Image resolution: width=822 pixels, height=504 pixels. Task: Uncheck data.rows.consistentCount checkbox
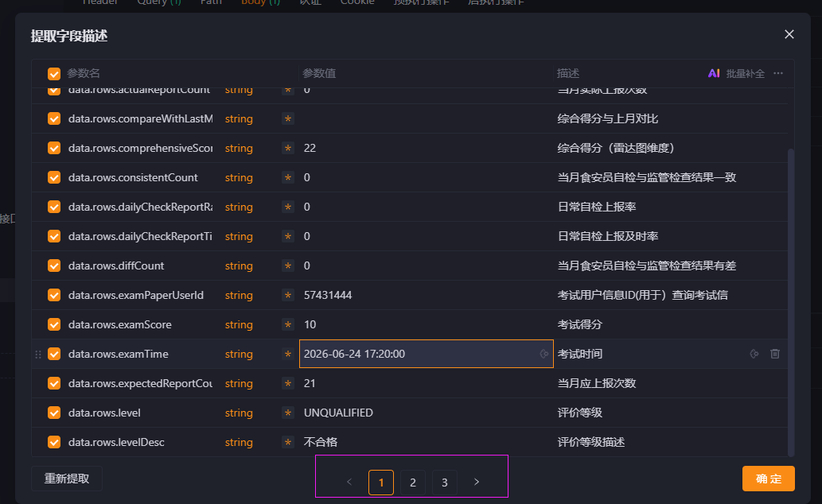(54, 177)
